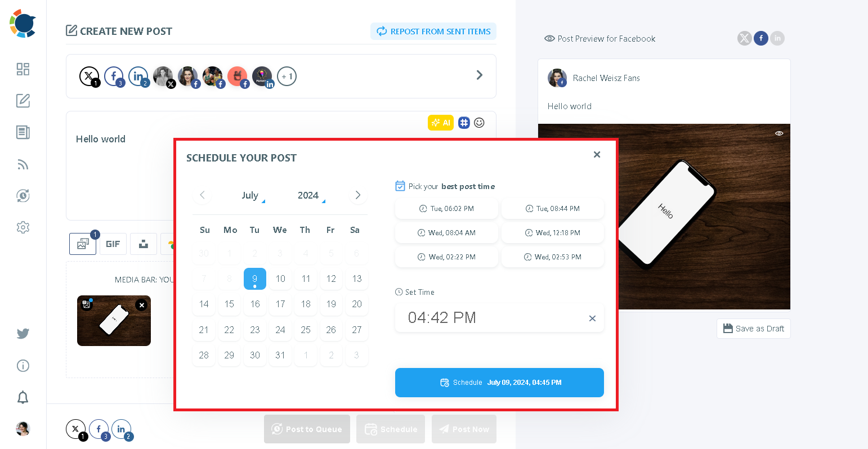Image resolution: width=868 pixels, height=449 pixels.
Task: Click Repost From Sent Items
Action: (x=433, y=32)
